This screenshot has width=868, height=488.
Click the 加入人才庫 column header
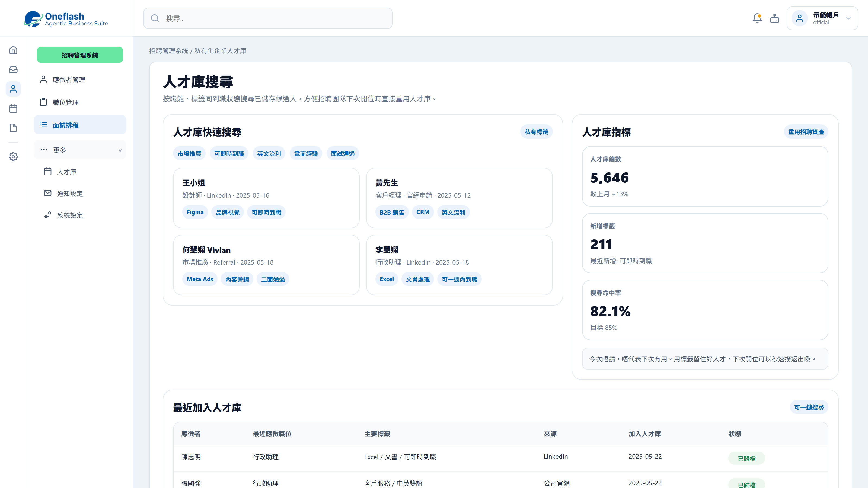coord(644,434)
